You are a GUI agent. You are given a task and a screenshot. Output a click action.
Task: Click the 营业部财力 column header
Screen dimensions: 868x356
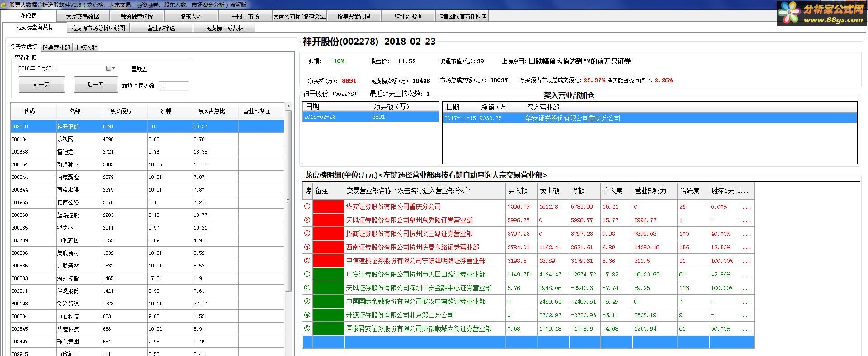point(655,191)
